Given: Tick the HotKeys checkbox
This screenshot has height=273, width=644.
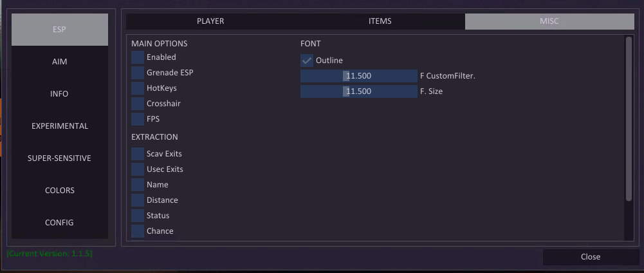Looking at the screenshot, I should [x=138, y=88].
